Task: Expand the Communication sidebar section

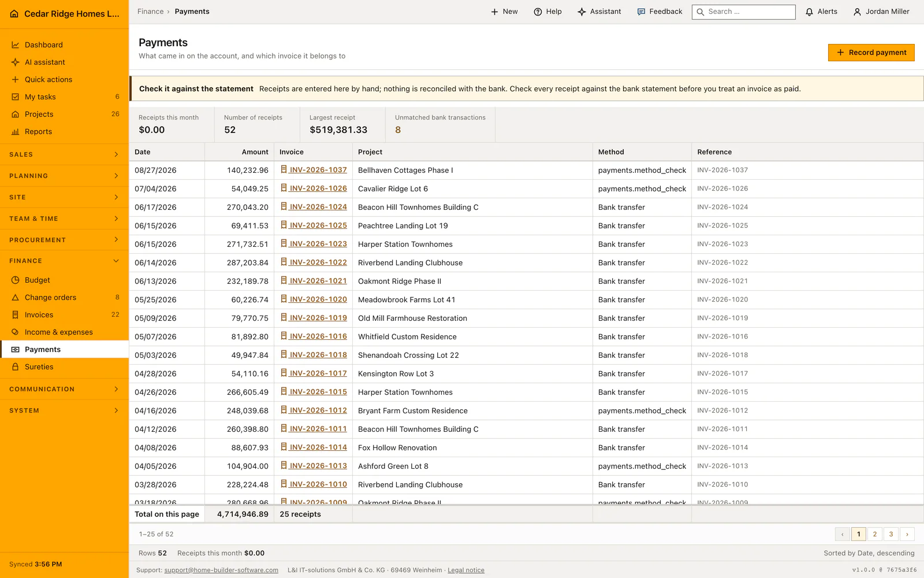Action: coord(64,389)
